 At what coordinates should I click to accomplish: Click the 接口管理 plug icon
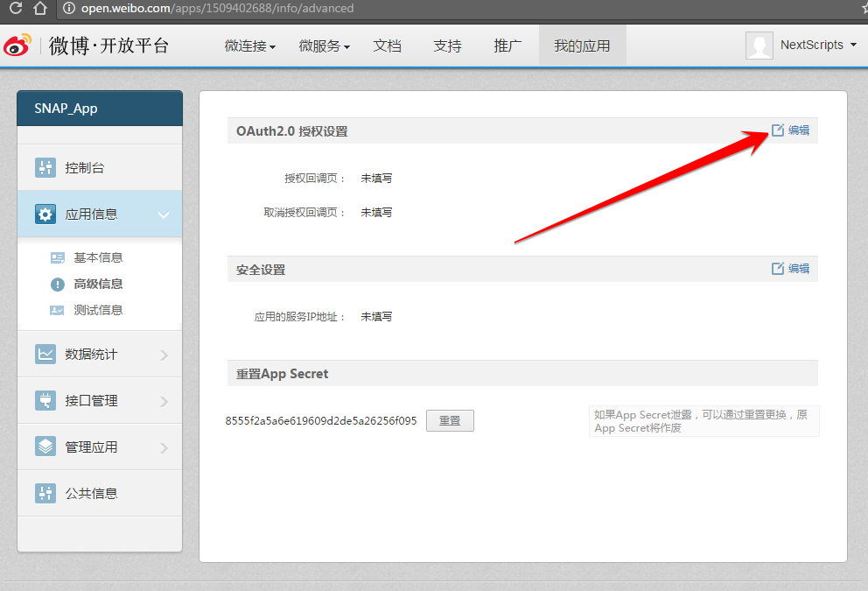(x=45, y=400)
